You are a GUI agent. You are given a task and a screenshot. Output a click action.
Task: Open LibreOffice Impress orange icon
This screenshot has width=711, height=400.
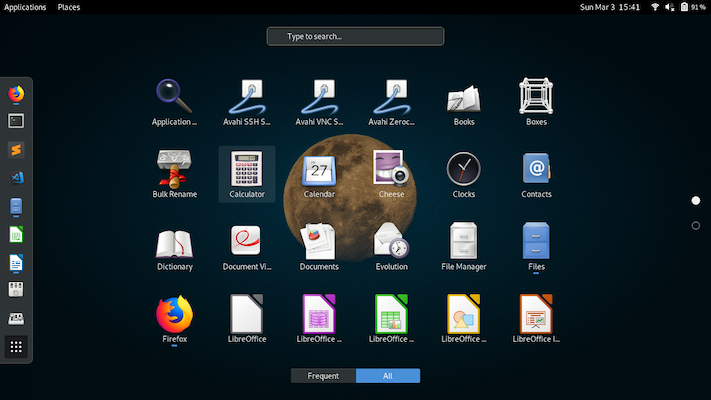(x=536, y=313)
